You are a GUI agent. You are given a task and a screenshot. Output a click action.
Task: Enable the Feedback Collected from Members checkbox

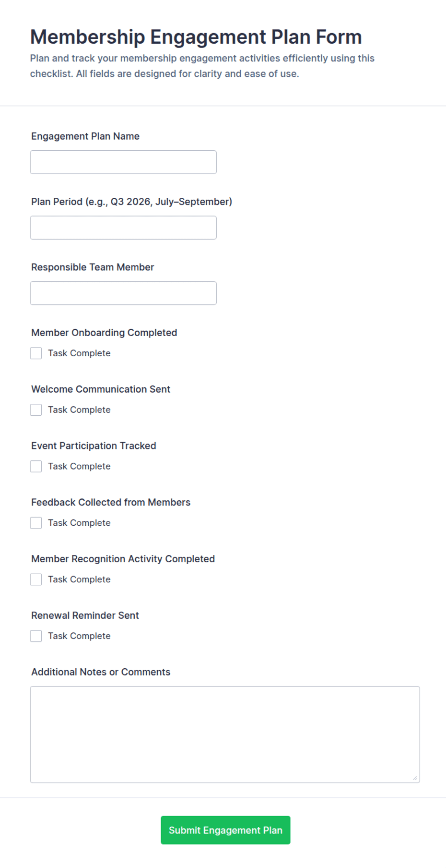pos(36,523)
